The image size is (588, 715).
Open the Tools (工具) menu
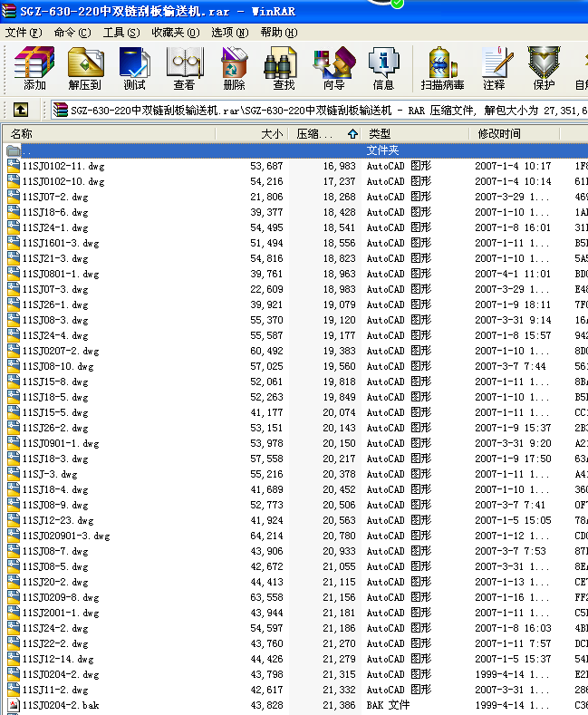(121, 33)
